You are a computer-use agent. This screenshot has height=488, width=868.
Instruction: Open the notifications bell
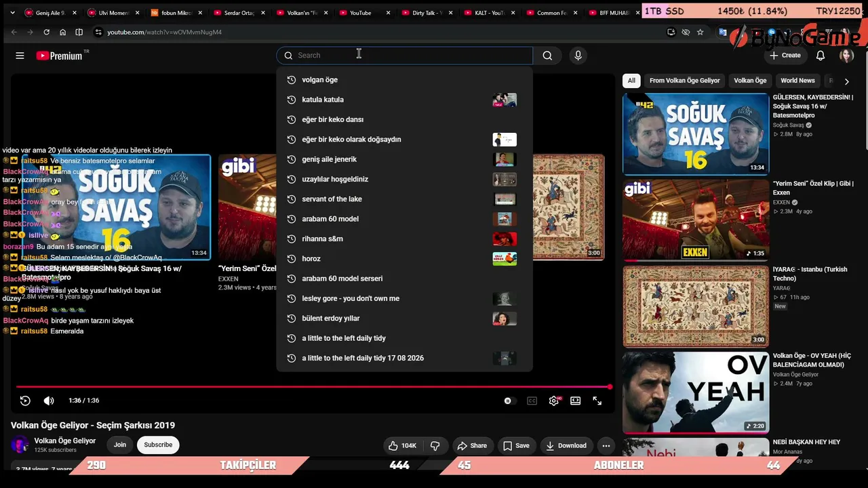821,56
